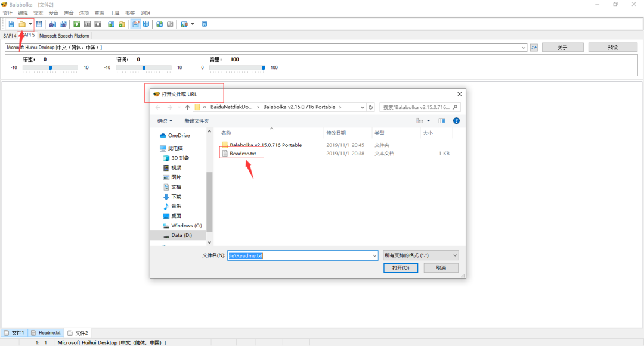Click the New file toolbar icon

[11, 24]
